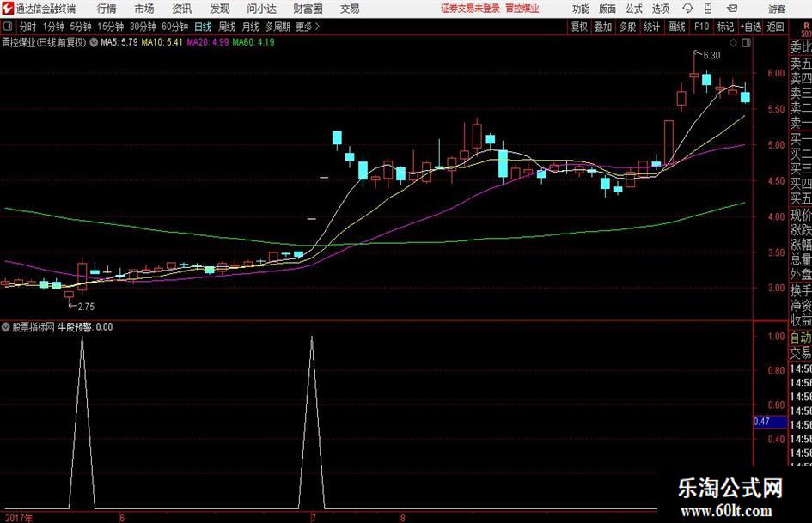Open indicator menu beside 晋控煤业 title
The width and height of the screenshot is (812, 523).
94,42
